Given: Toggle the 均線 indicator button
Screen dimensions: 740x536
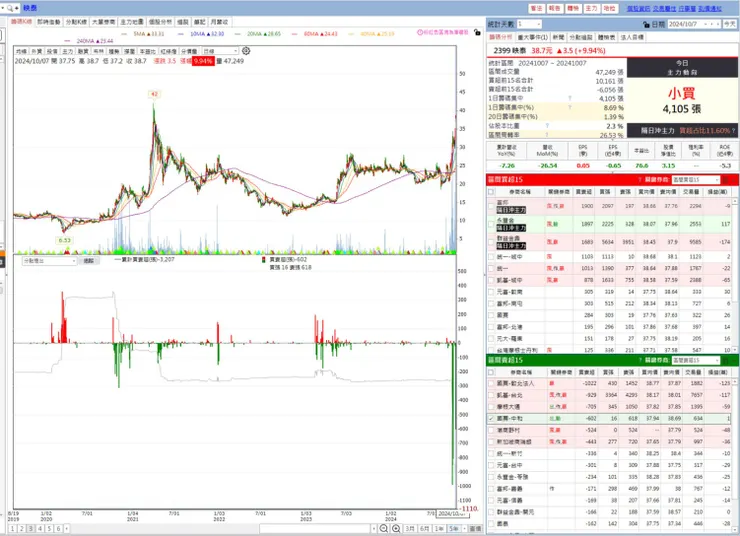Looking at the screenshot, I should coord(21,51).
